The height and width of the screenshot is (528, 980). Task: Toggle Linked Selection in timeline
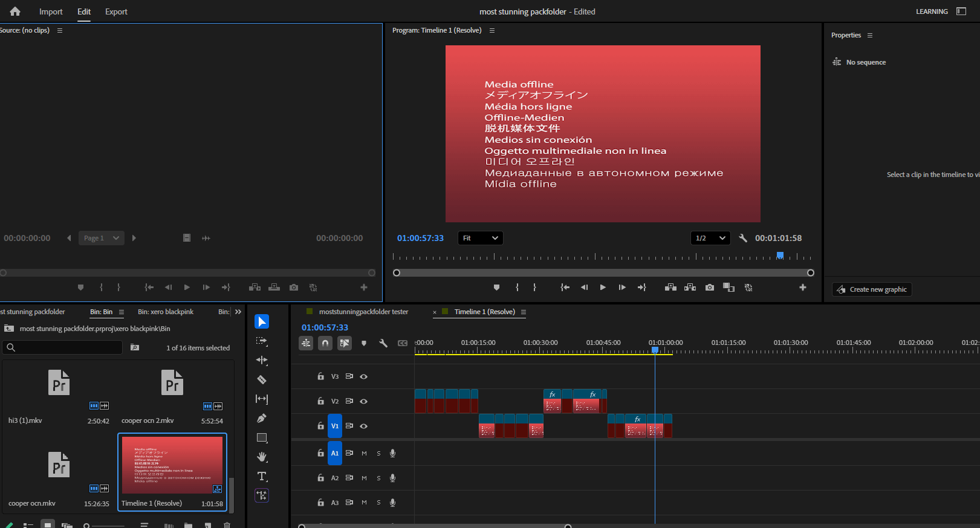pos(345,343)
